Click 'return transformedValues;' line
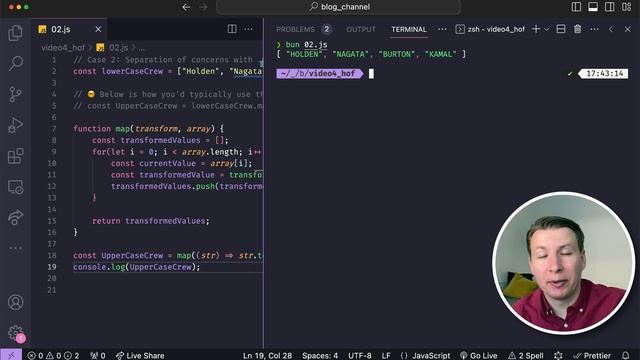This screenshot has width=640, height=360. [x=151, y=221]
